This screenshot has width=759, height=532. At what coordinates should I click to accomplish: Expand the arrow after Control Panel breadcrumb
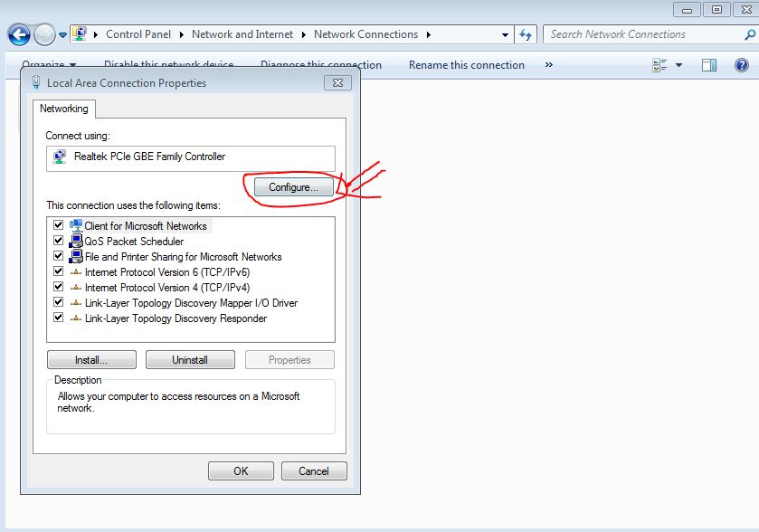pos(182,35)
